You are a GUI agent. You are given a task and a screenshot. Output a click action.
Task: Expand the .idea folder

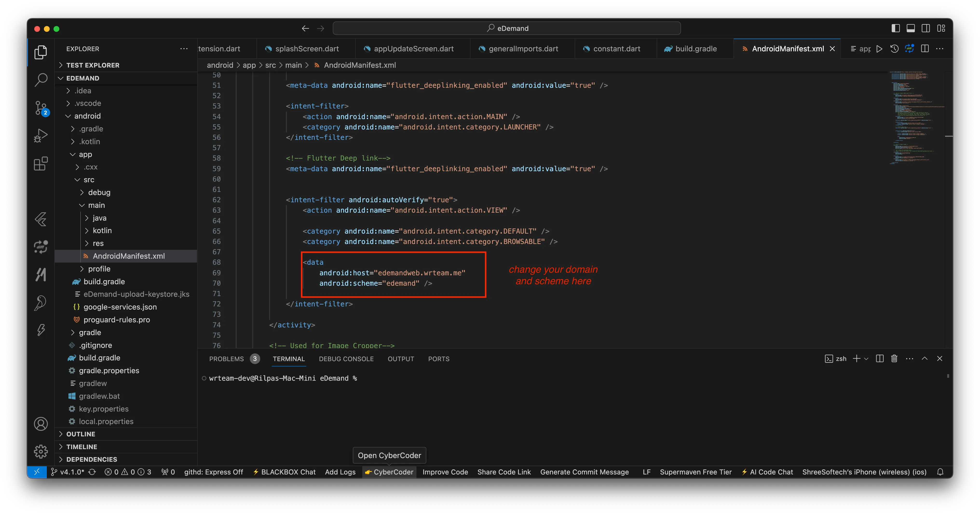point(126,91)
